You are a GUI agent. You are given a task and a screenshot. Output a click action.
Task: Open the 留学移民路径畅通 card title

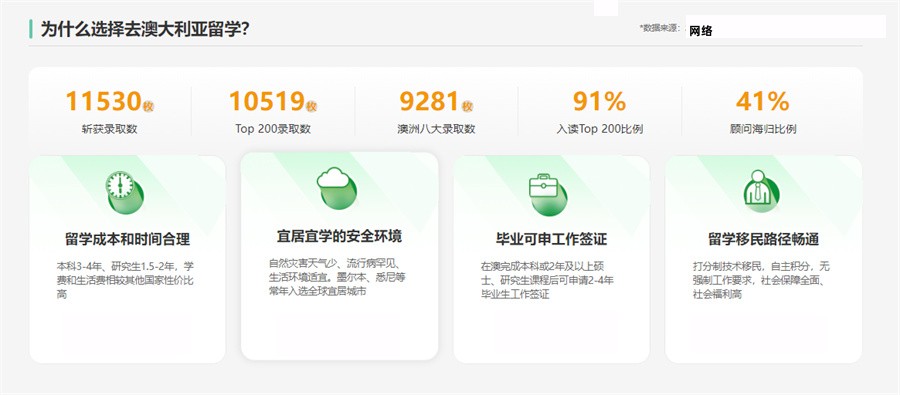point(763,239)
